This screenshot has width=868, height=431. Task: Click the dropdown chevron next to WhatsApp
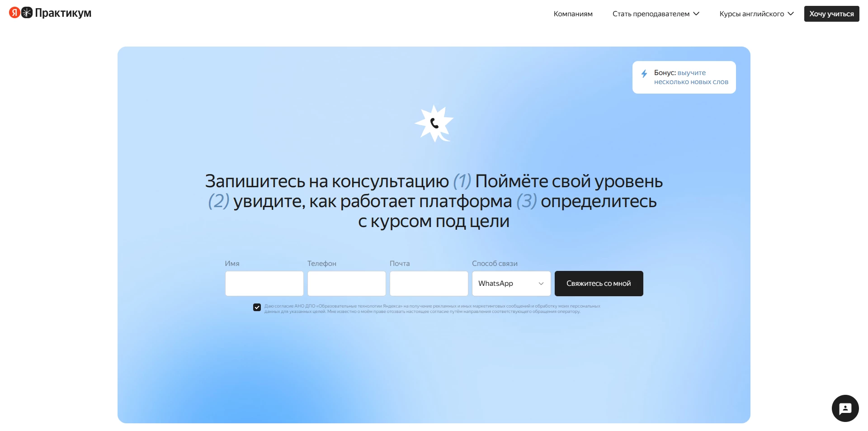(541, 284)
